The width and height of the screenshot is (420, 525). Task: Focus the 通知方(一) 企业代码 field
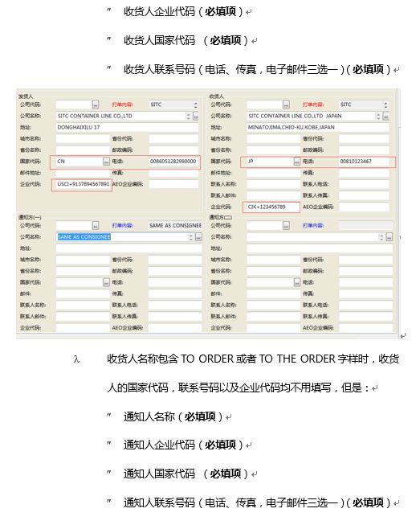click(x=83, y=328)
